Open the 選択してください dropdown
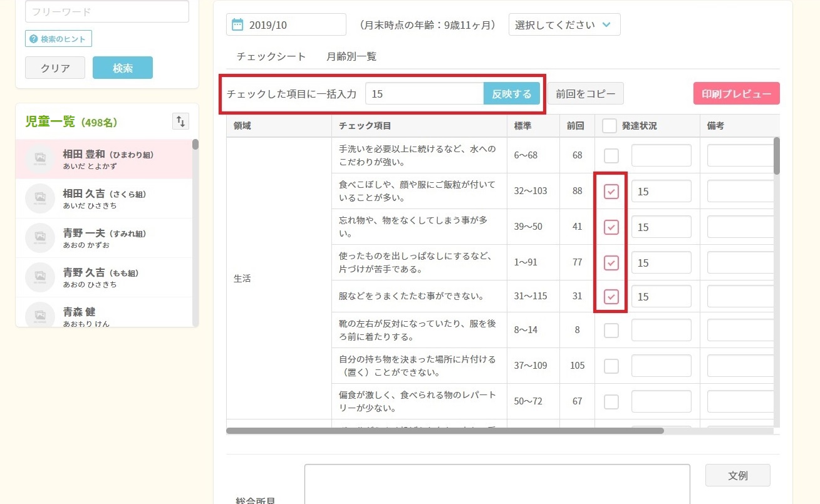This screenshot has width=820, height=504. [x=564, y=25]
